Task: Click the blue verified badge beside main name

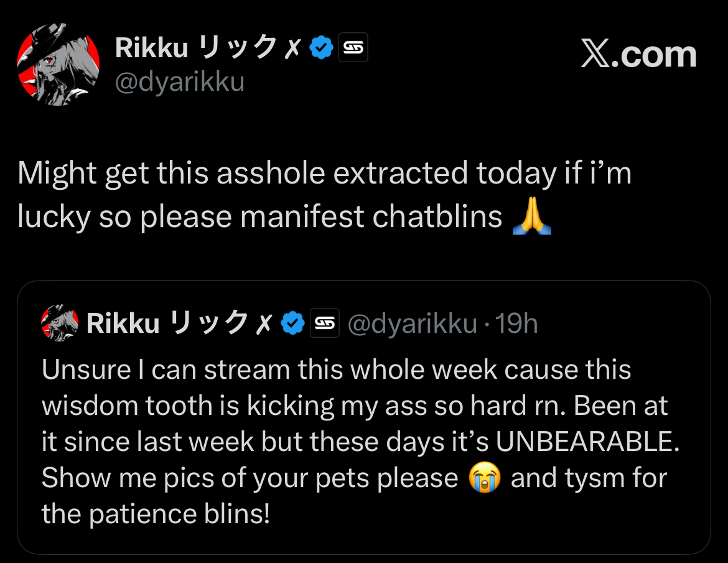Action: point(320,47)
